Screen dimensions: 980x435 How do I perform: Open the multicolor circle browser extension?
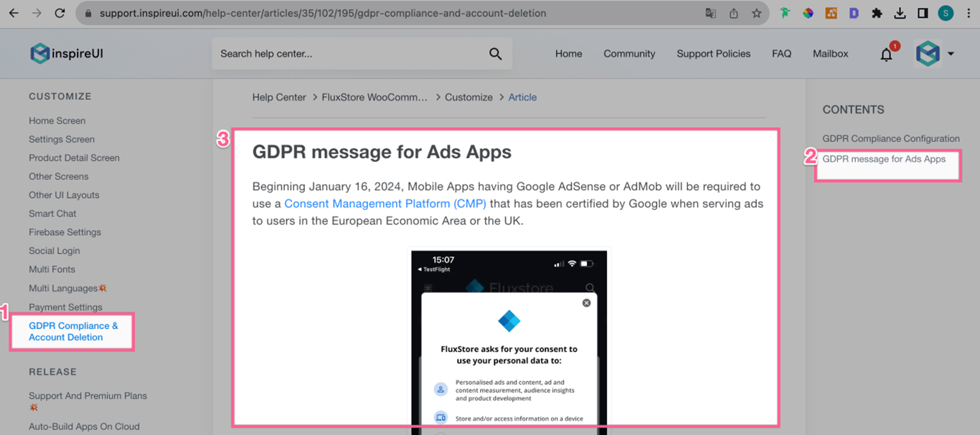pos(808,13)
